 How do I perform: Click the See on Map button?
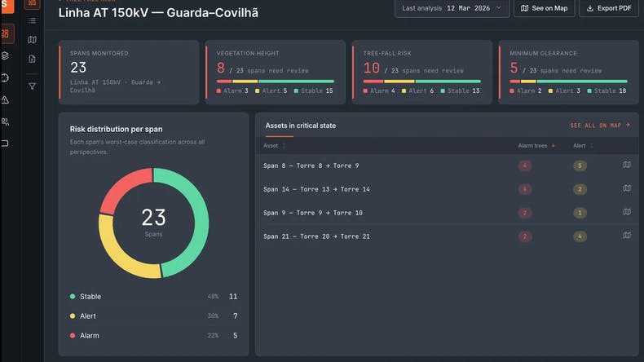(545, 8)
